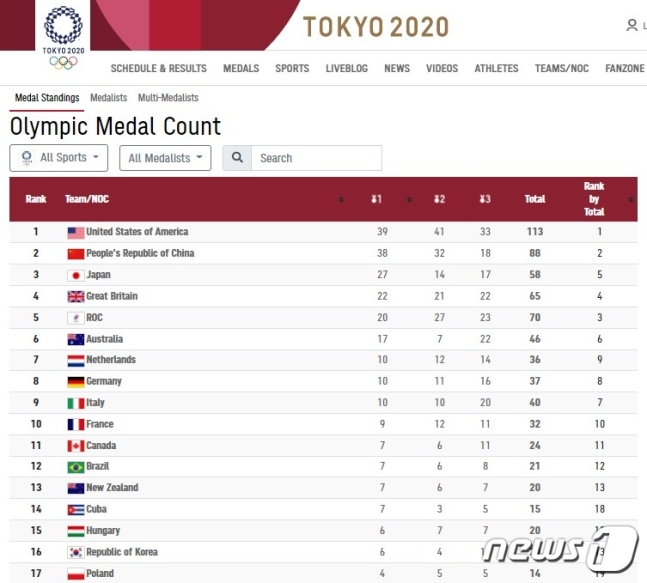
Task: Click the Republic of Korea flag icon
Action: click(x=76, y=552)
